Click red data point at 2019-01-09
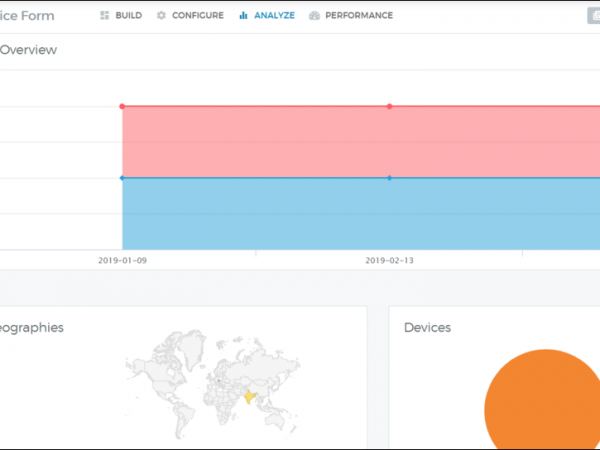 [x=122, y=106]
